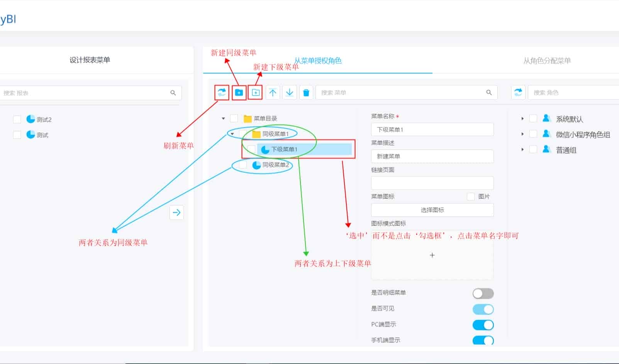The width and height of the screenshot is (619, 364).
Task: Click the user icon for 微信小程序角色组
Action: [x=546, y=134]
